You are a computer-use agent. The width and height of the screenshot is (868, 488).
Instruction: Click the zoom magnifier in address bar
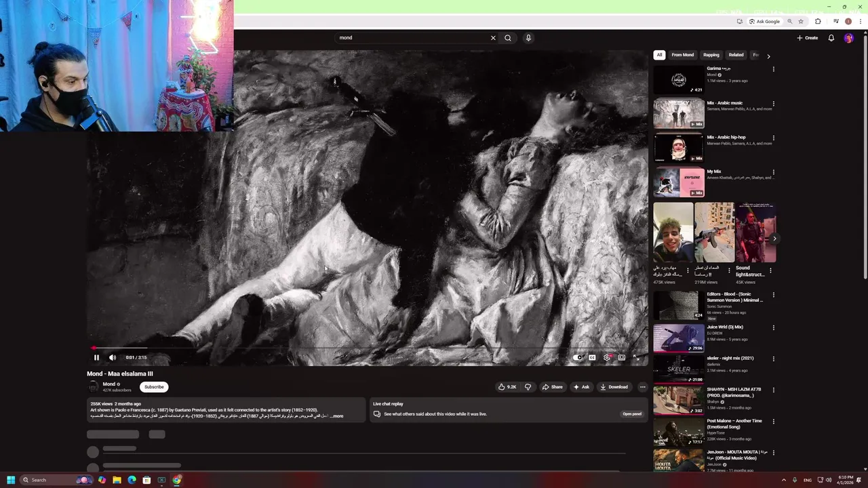(x=789, y=22)
